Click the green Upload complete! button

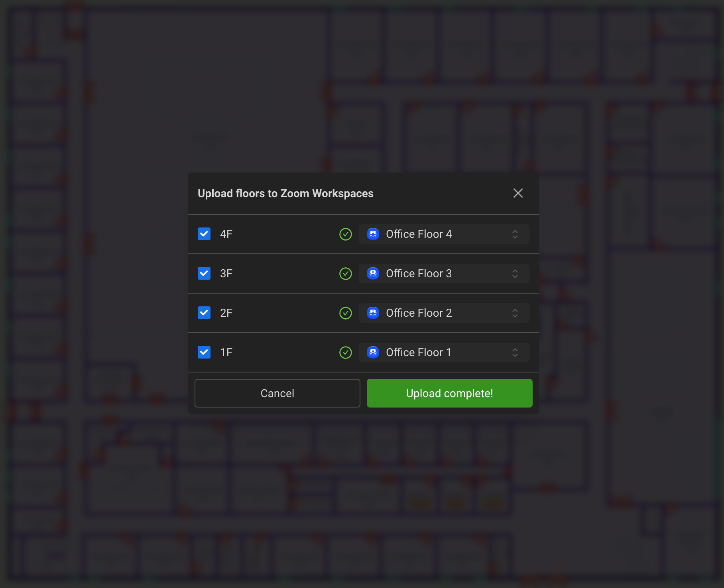click(449, 393)
